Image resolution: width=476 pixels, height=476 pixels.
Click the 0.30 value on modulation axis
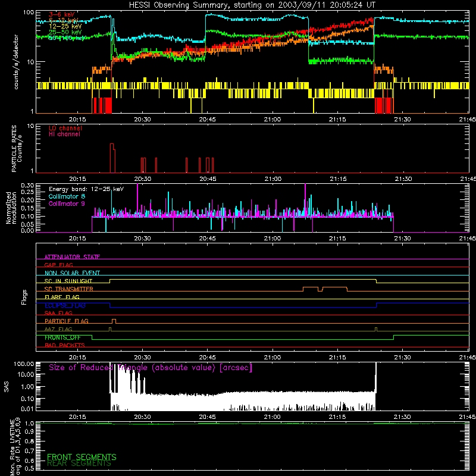27,186
